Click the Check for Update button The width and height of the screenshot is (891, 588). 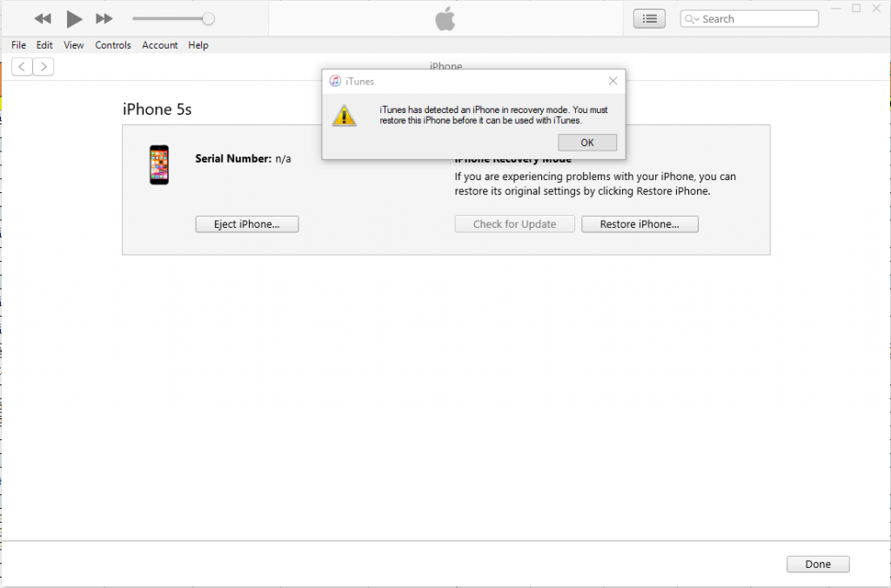pyautogui.click(x=514, y=224)
